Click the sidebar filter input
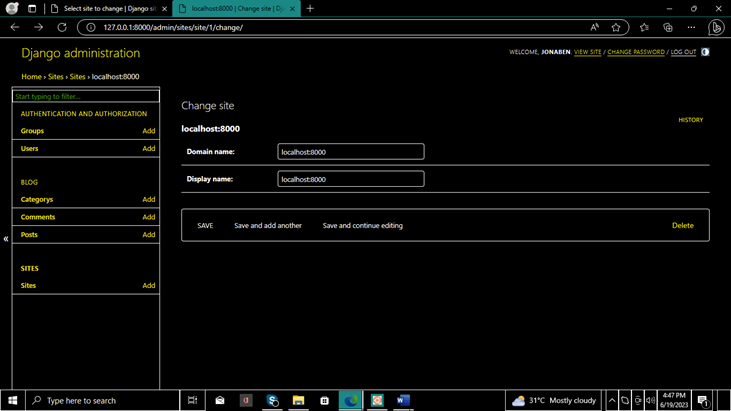The width and height of the screenshot is (731, 411). point(86,96)
